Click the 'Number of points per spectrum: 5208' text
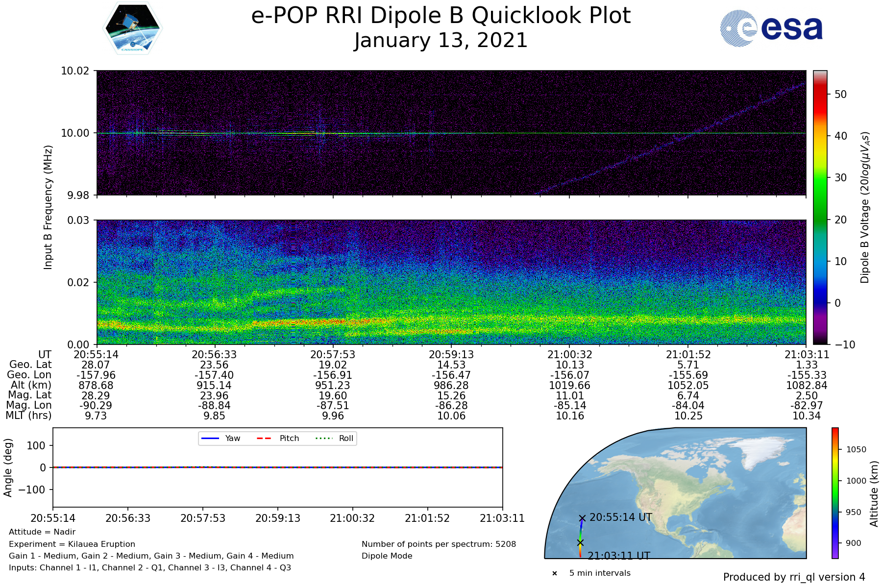 pos(439,544)
